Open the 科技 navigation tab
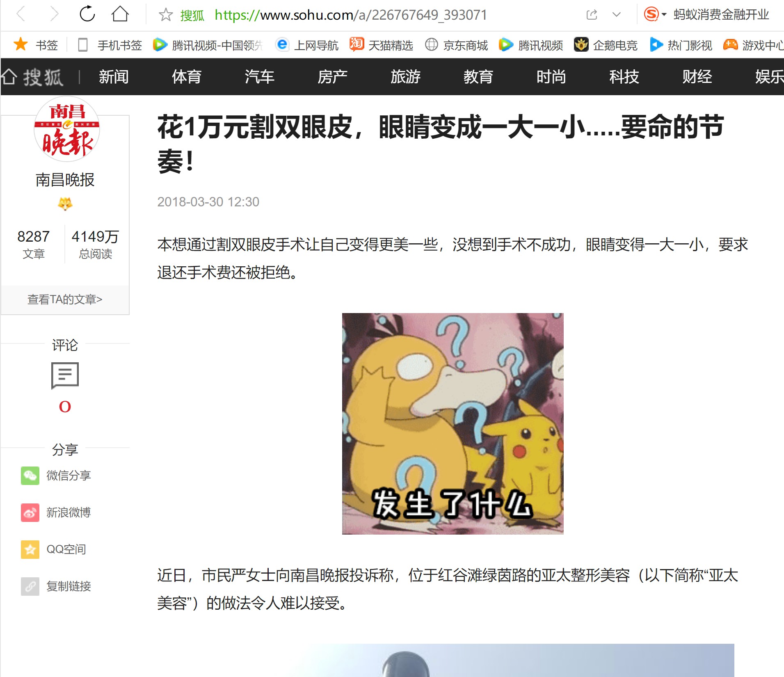The height and width of the screenshot is (677, 784). [x=624, y=77]
